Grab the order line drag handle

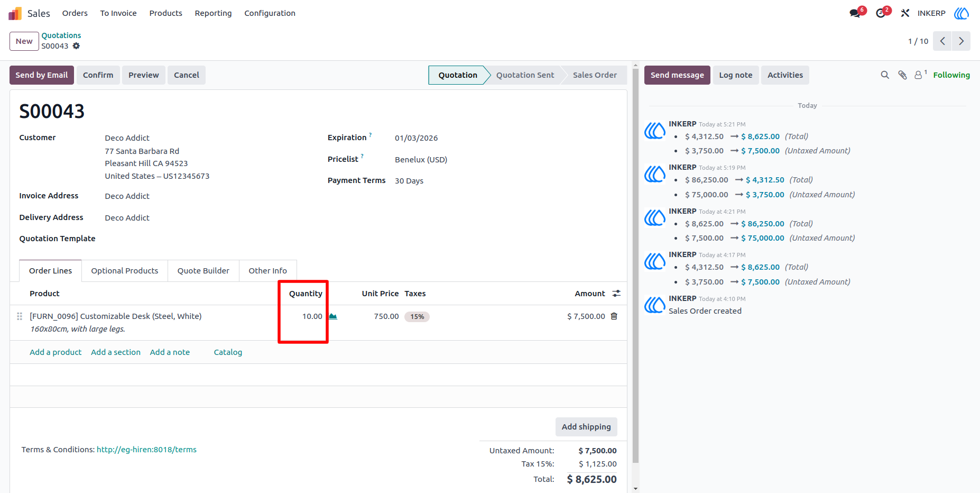point(20,316)
